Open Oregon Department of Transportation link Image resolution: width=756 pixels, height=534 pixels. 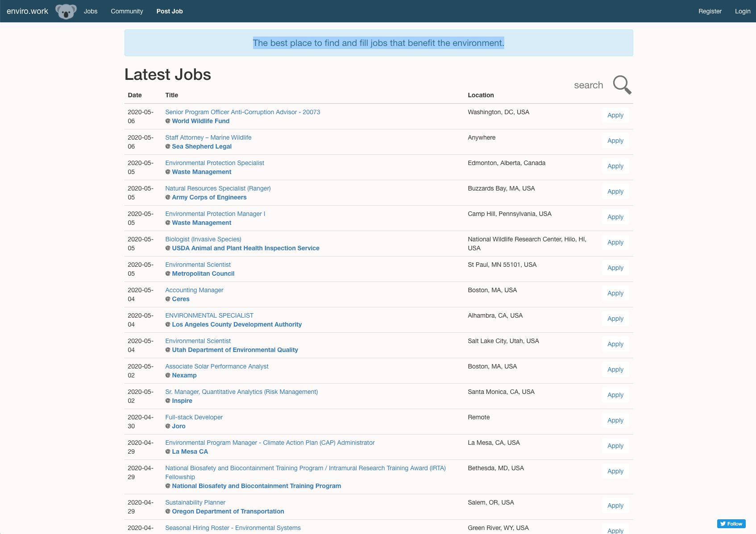(x=228, y=511)
